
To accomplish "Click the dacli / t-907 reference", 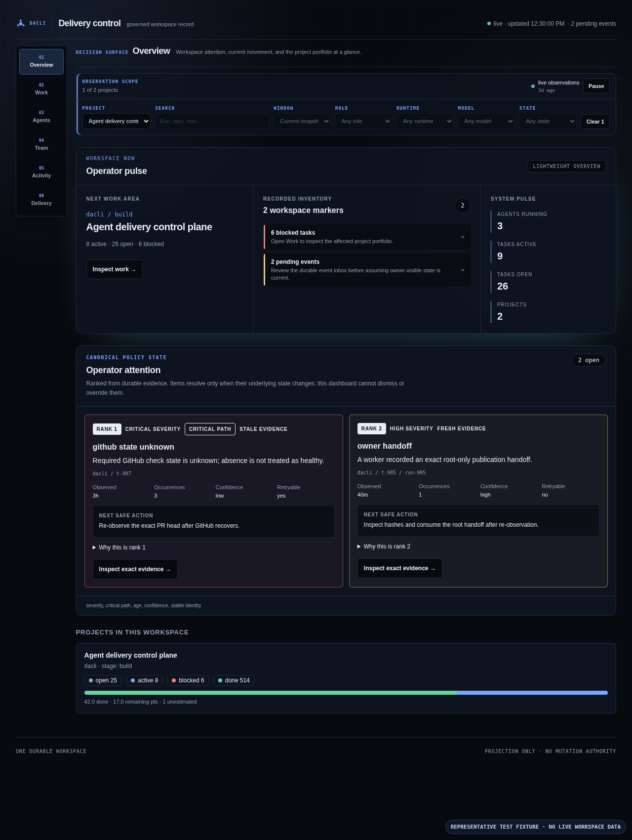I will (x=112, y=473).
